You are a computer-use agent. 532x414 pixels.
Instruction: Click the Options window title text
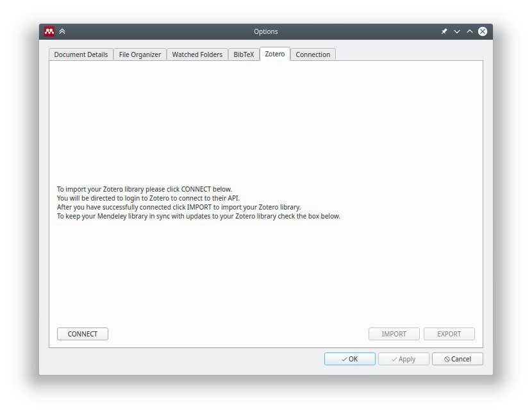click(265, 31)
